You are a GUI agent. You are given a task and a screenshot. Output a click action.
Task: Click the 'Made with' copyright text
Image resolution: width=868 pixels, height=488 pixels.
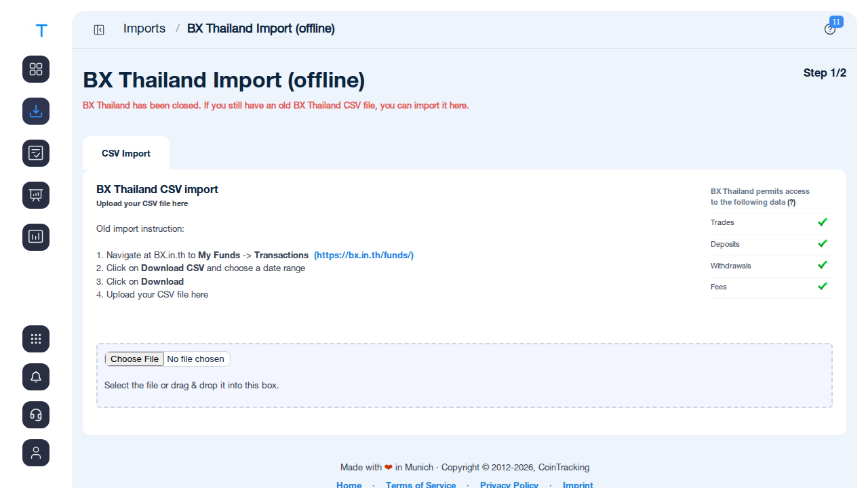coord(465,467)
